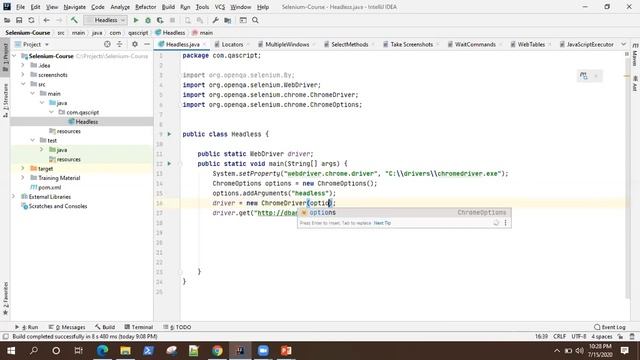Screen dimensions: 640x360
Task: Open PowerPoint from the taskbar
Action: [x=286, y=351]
